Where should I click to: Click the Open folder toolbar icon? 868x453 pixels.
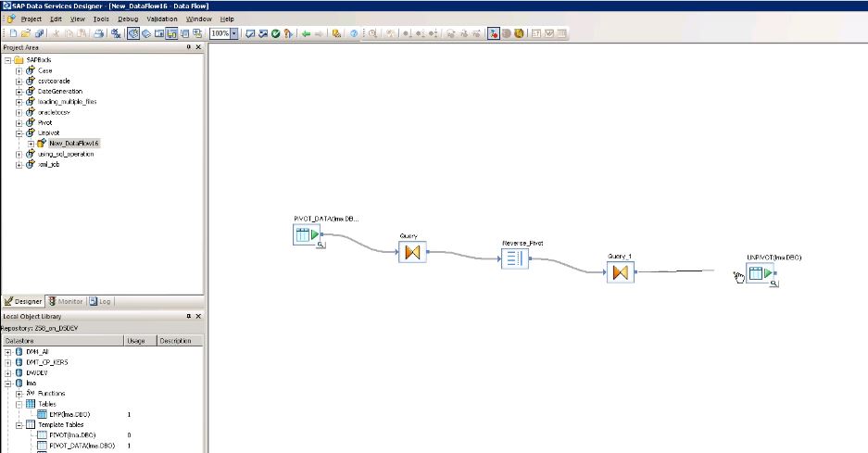click(x=25, y=33)
